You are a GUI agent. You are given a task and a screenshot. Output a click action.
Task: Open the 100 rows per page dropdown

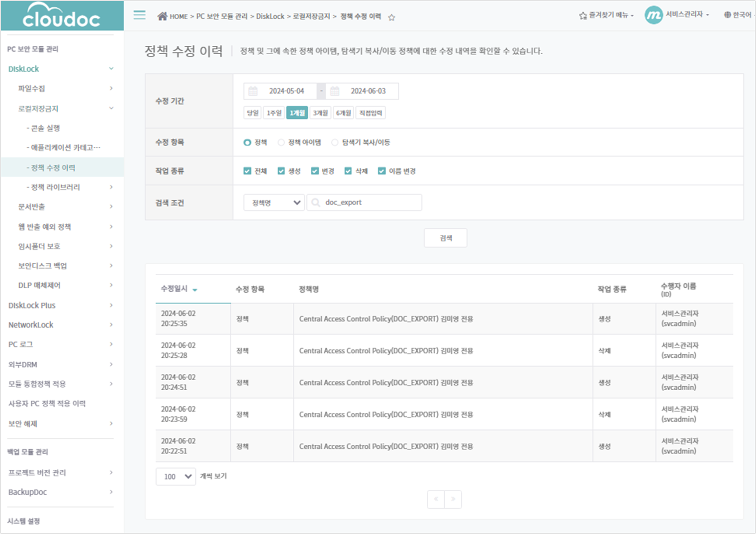pyautogui.click(x=176, y=476)
